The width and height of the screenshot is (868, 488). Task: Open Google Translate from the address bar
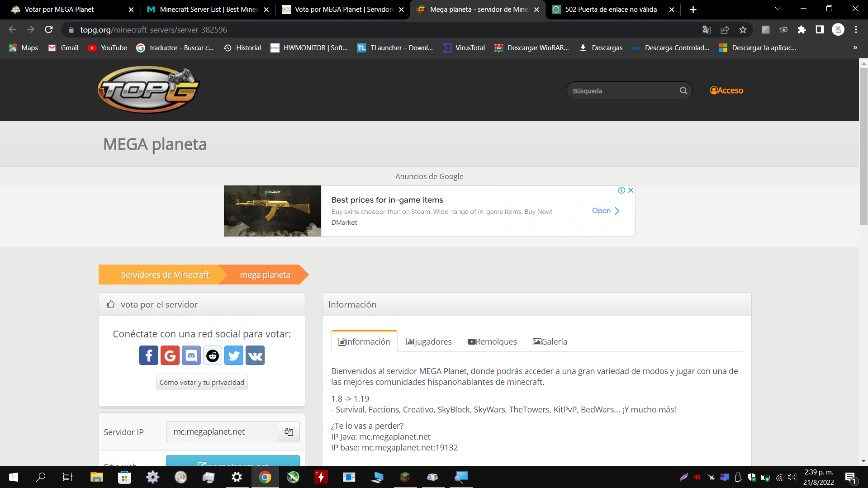[x=707, y=29]
